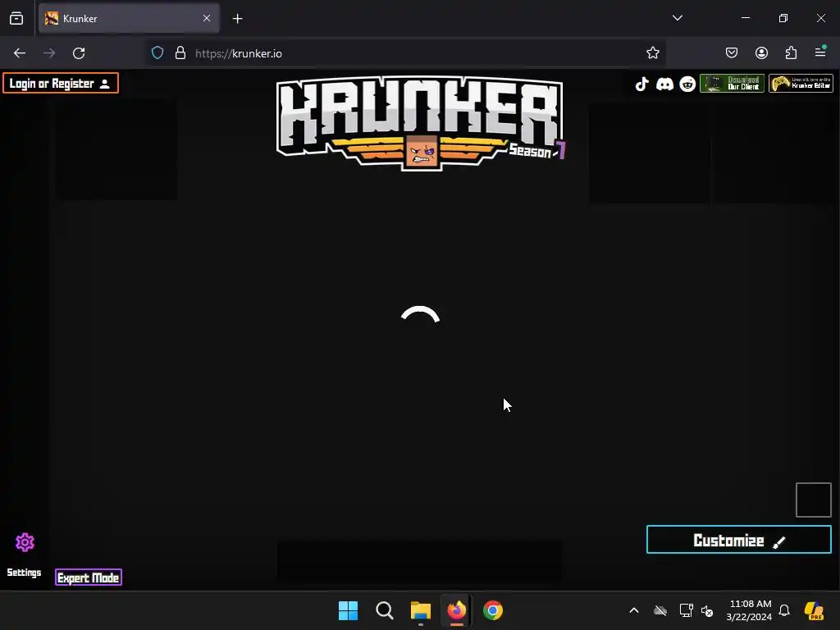Image resolution: width=840 pixels, height=630 pixels.
Task: Open the Krunker Editor banner
Action: pyautogui.click(x=801, y=84)
